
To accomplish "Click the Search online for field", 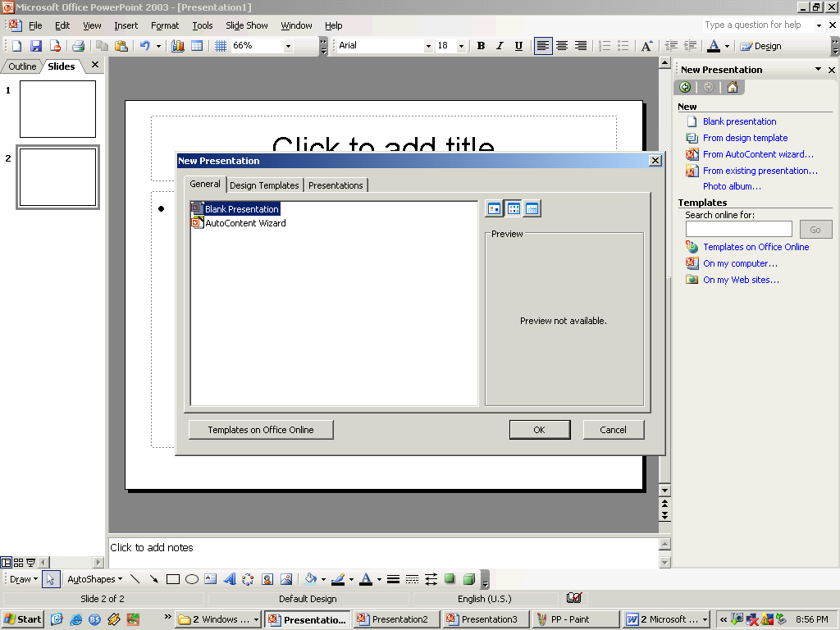I will point(739,230).
